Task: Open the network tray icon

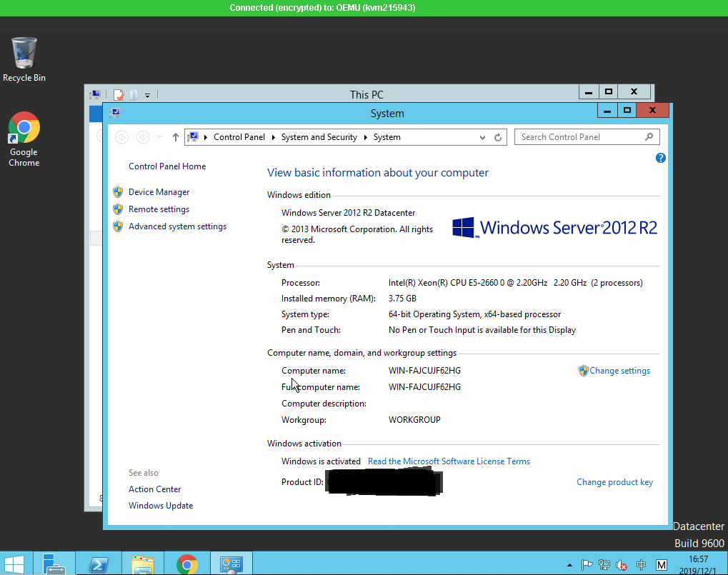Action: (604, 565)
